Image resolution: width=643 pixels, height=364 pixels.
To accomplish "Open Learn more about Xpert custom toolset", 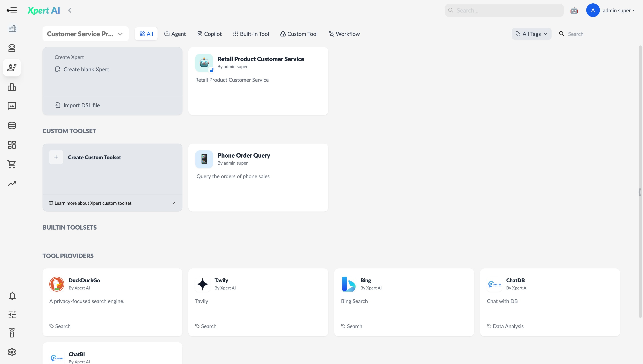I will pyautogui.click(x=93, y=203).
